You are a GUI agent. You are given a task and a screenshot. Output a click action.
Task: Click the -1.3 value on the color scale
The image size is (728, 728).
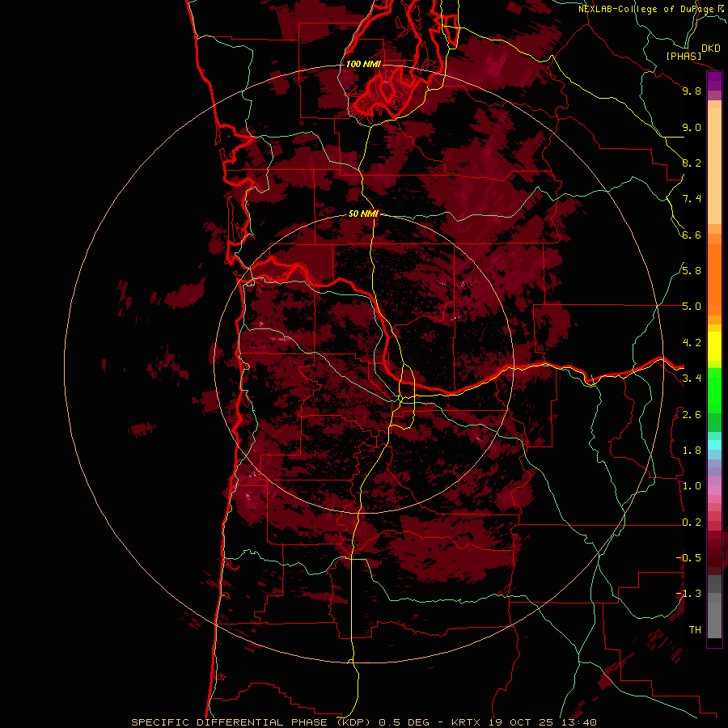688,594
